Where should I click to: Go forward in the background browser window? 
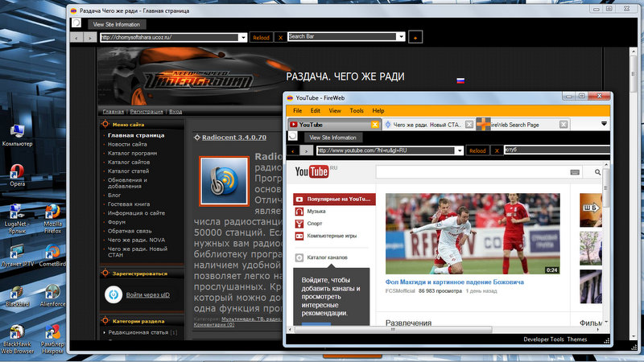[x=89, y=37]
